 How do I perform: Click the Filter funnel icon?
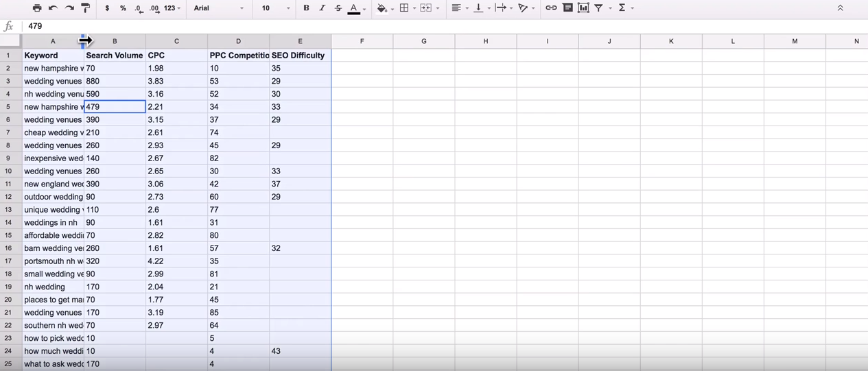(599, 8)
